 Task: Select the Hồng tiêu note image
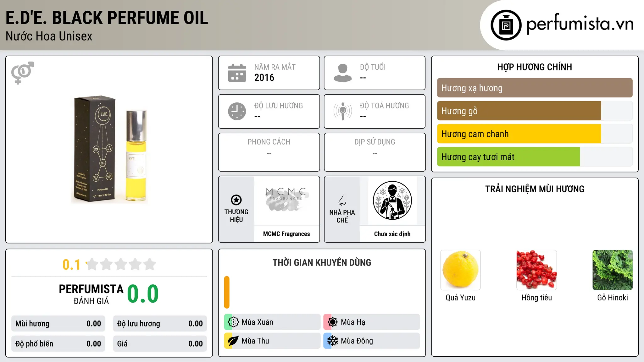pyautogui.click(x=536, y=270)
